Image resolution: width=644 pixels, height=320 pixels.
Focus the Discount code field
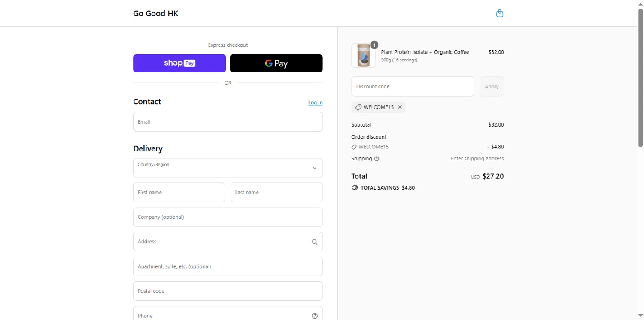(413, 86)
